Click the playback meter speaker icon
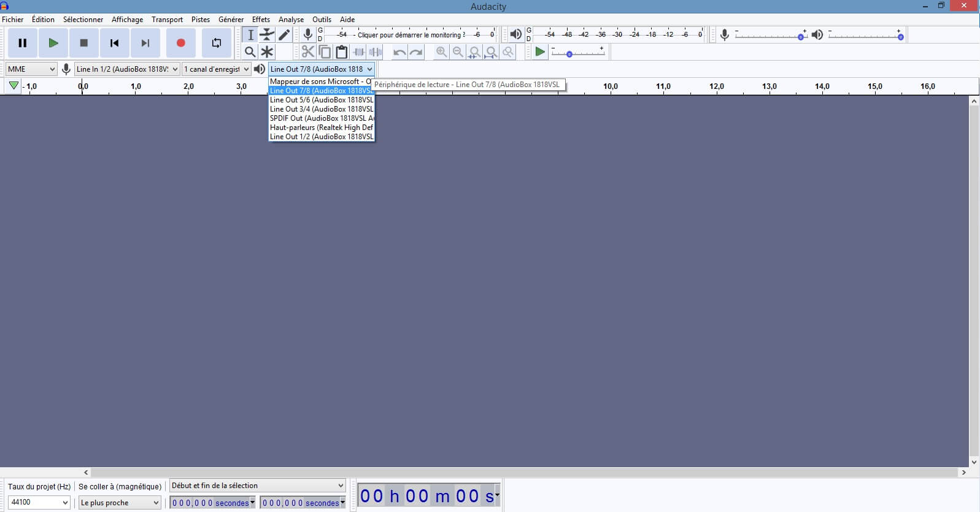 pos(516,34)
